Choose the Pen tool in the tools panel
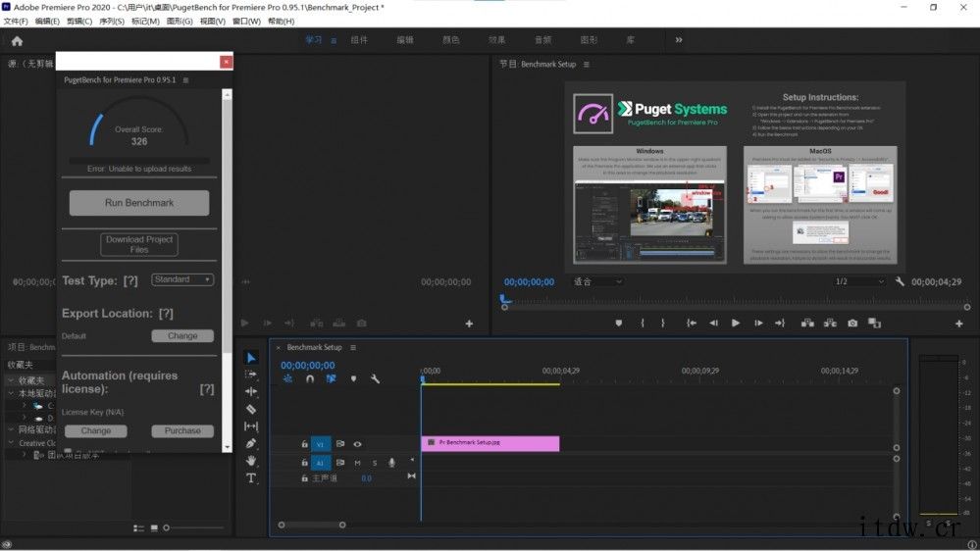This screenshot has width=980, height=551. point(251,443)
